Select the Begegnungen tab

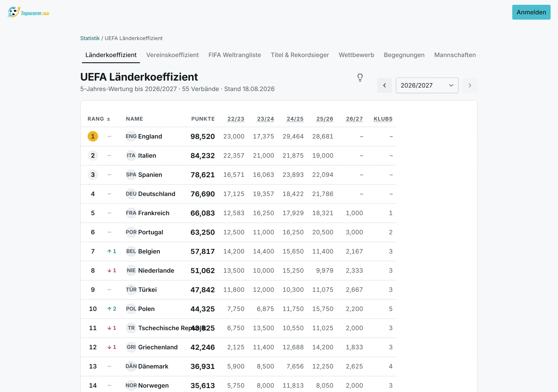click(404, 55)
